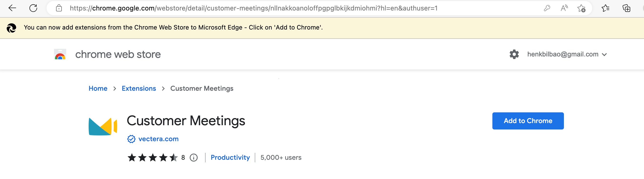
Task: Open the vectera.com publisher link
Action: pos(158,139)
